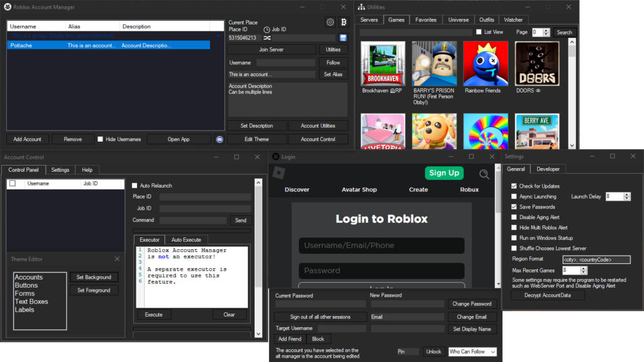Image resolution: width=644 pixels, height=362 pixels.
Task: Click the shuffle server icon
Action: [267, 38]
